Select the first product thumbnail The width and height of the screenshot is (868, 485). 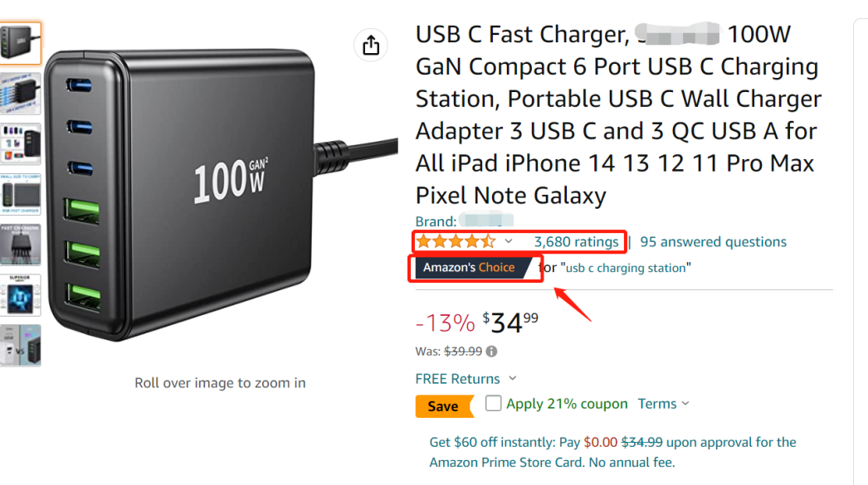[x=20, y=43]
